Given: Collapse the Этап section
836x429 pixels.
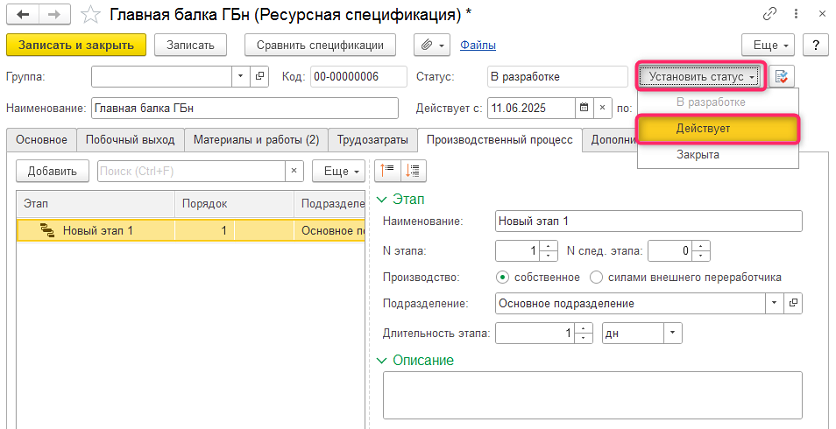Looking at the screenshot, I should tap(380, 199).
